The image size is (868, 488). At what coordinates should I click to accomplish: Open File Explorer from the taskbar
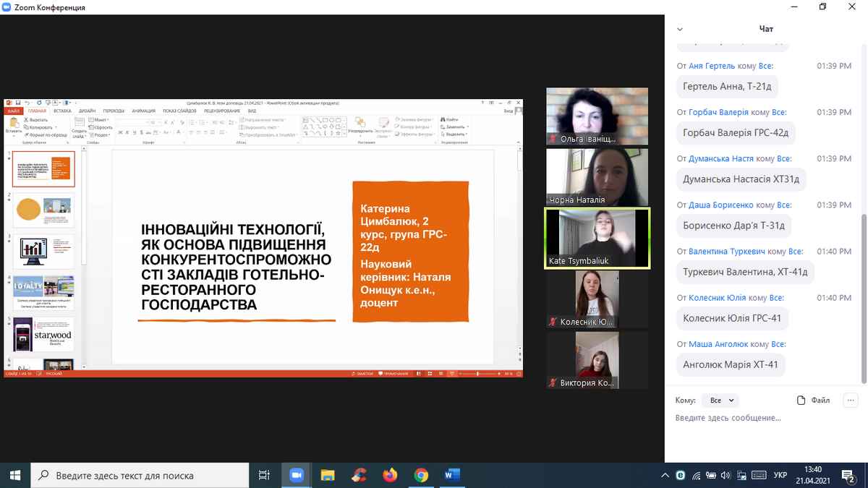click(x=328, y=475)
